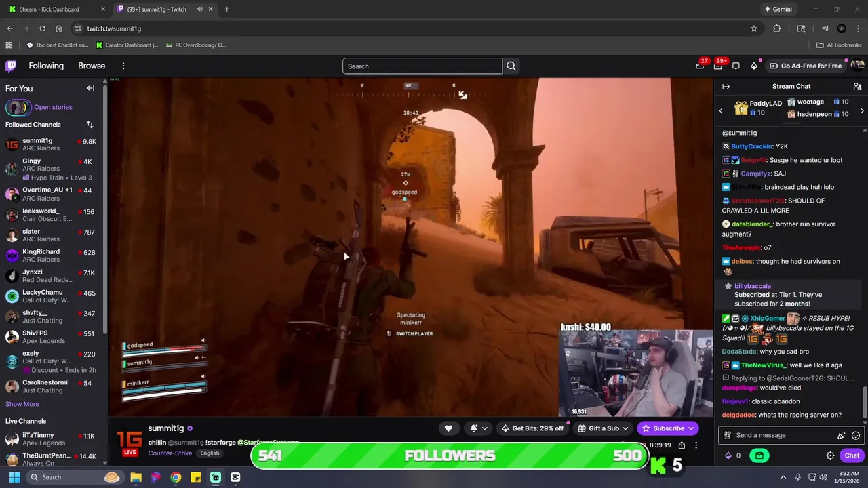
Task: Go to the Following page
Action: pyautogui.click(x=46, y=66)
